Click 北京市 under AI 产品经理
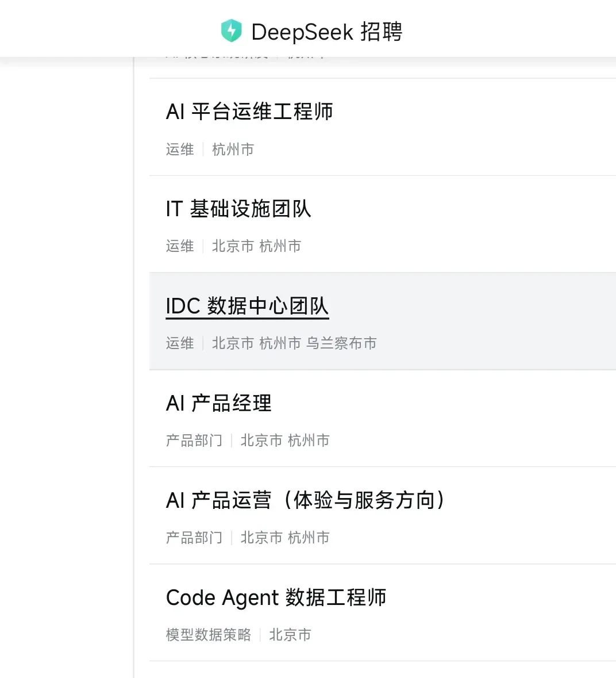Viewport: 616px width, 678px height. tap(261, 440)
